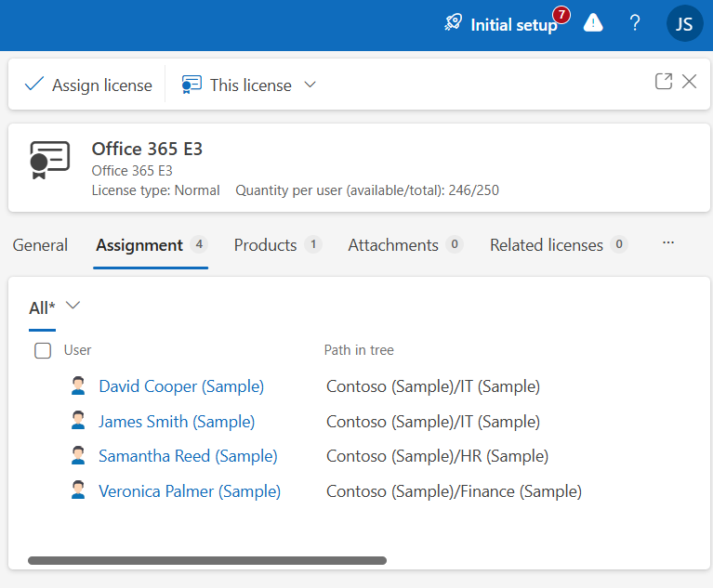This screenshot has width=713, height=588.
Task: Click the bold Office 365 E3 title
Action: click(x=147, y=149)
